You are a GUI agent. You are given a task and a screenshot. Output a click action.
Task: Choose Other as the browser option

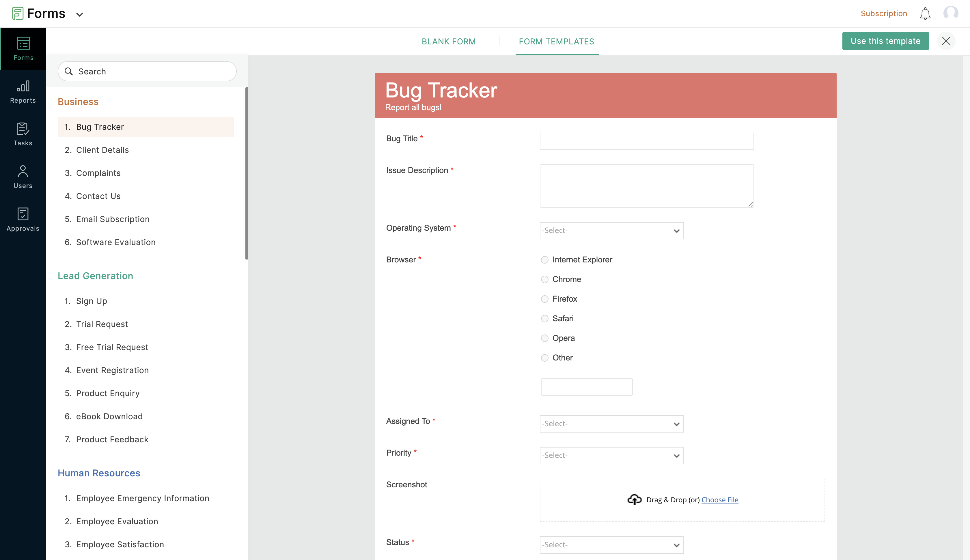click(545, 358)
